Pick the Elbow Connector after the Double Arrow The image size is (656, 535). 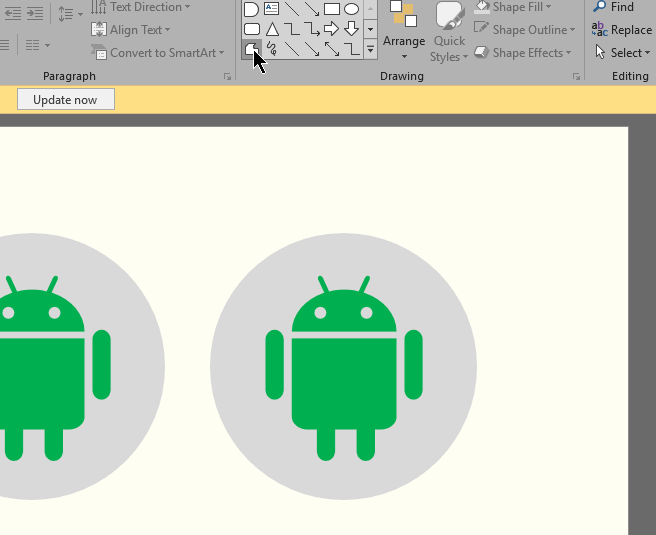click(352, 49)
